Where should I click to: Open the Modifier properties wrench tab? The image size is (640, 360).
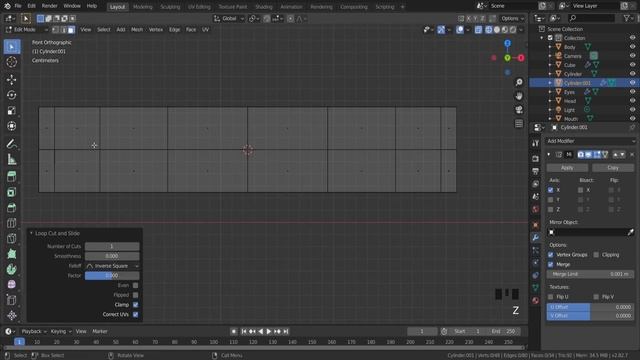point(536,238)
